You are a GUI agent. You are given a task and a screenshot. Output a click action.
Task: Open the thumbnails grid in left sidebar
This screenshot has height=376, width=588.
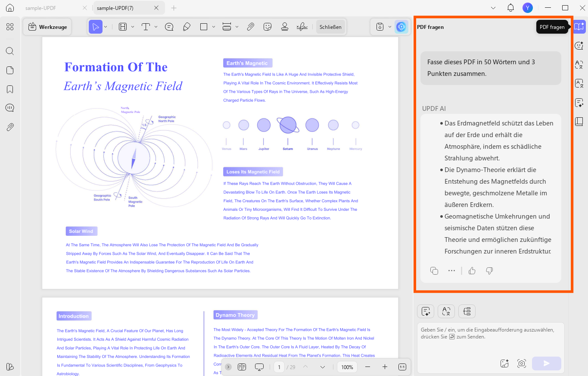pos(10,27)
